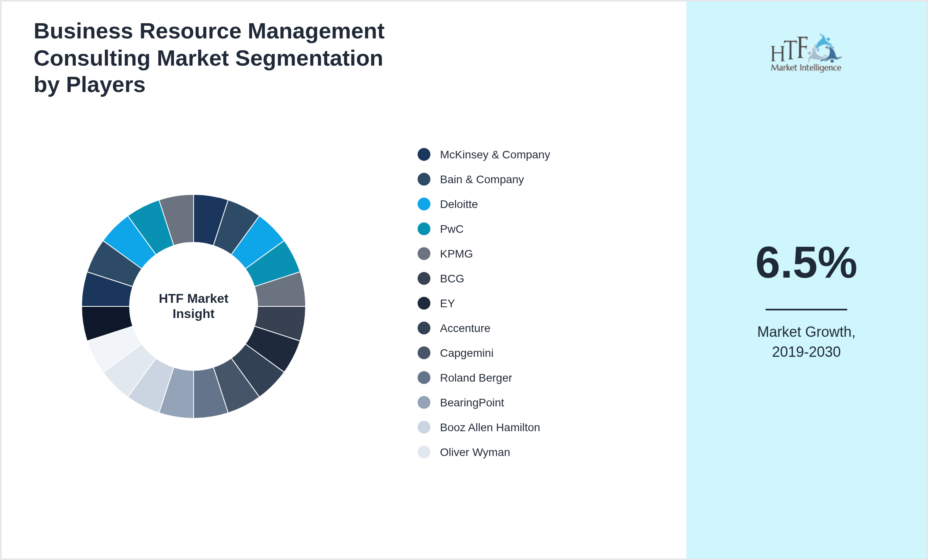The width and height of the screenshot is (928, 560).
Task: Click the "HTF Market Insight" donut center text
Action: point(194,306)
